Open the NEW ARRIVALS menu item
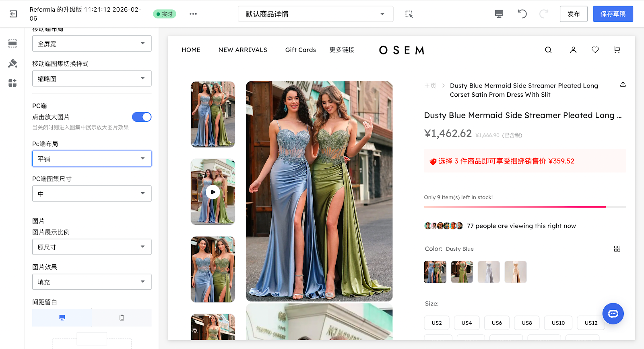Screen dimensions: 644x349 (243, 50)
